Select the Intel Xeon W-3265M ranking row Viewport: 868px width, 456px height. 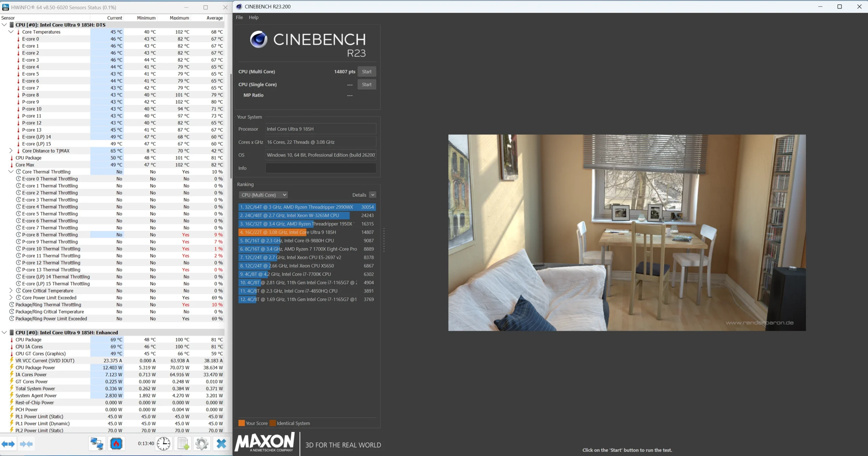[307, 215]
